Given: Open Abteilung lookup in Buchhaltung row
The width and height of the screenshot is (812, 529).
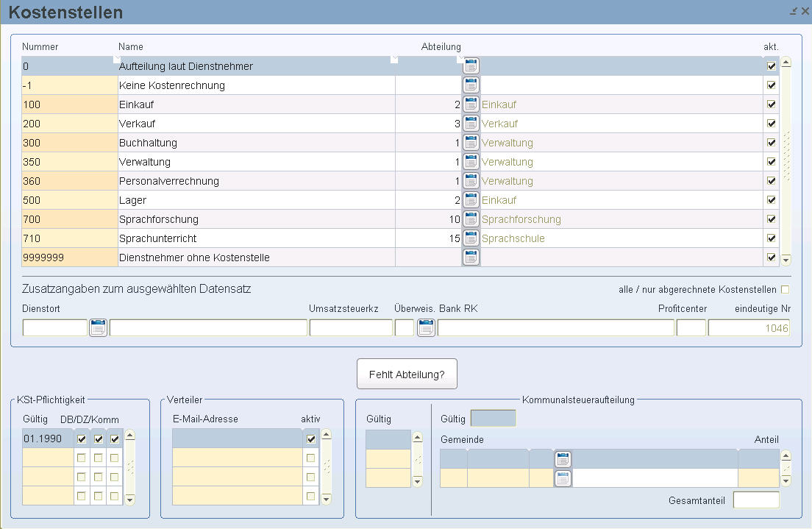Looking at the screenshot, I should point(471,143).
